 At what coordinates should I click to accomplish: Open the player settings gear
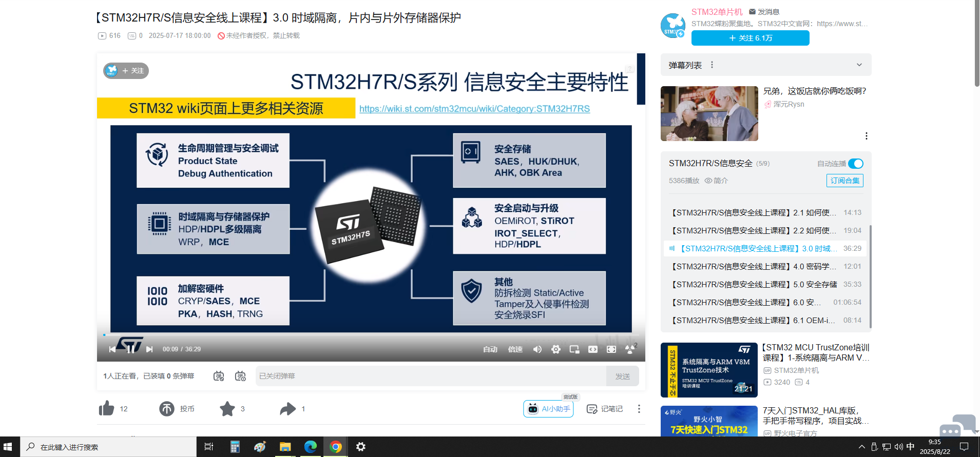click(x=556, y=349)
